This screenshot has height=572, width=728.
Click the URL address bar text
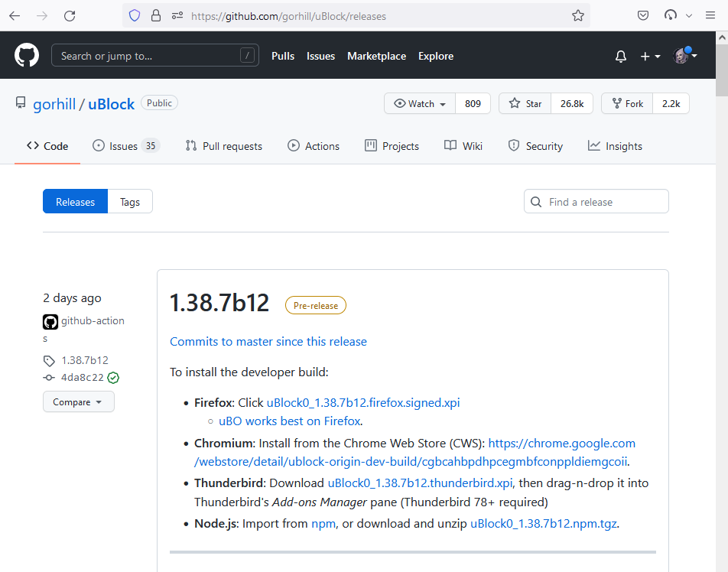pyautogui.click(x=288, y=16)
